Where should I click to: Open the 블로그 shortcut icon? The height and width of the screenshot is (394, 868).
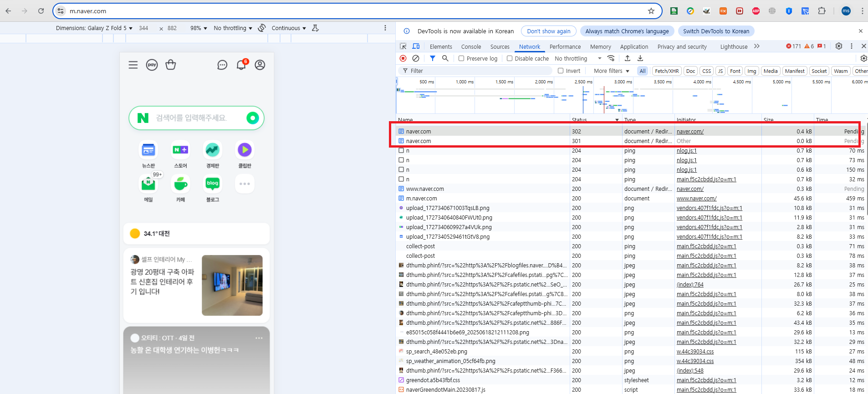(213, 184)
